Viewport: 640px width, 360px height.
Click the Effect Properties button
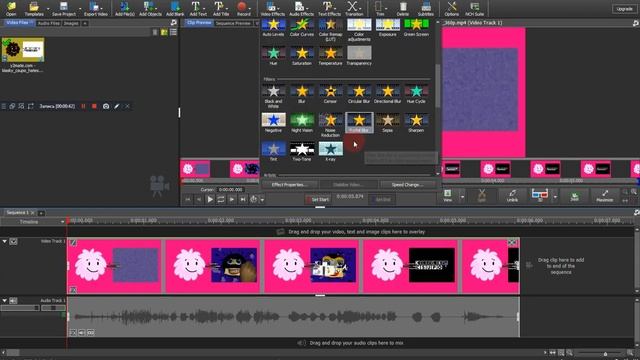(289, 185)
